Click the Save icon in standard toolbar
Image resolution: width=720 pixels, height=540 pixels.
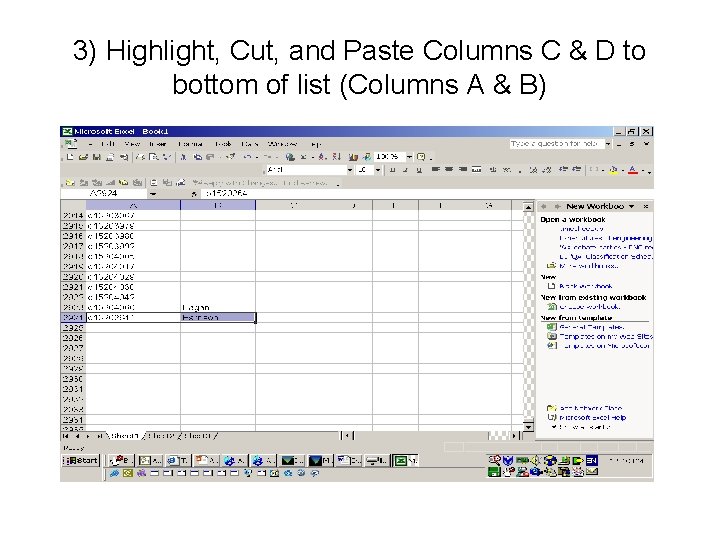click(96, 157)
